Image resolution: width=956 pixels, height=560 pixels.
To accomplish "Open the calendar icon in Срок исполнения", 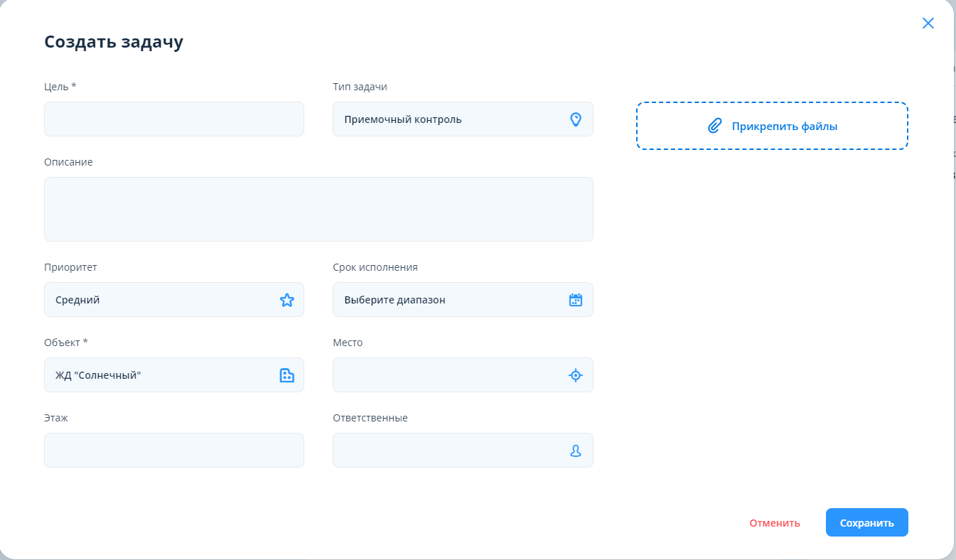I will click(x=576, y=300).
